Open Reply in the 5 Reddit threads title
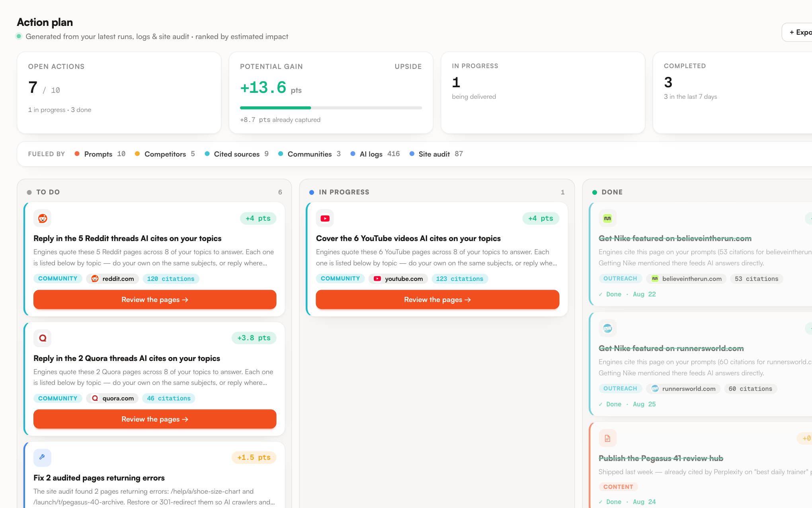The width and height of the screenshot is (812, 508). pyautogui.click(x=127, y=238)
